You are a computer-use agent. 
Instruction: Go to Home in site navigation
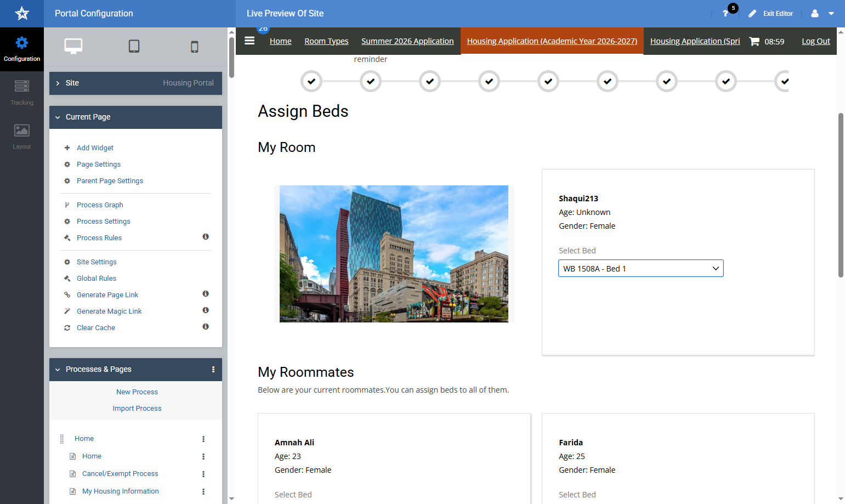281,41
